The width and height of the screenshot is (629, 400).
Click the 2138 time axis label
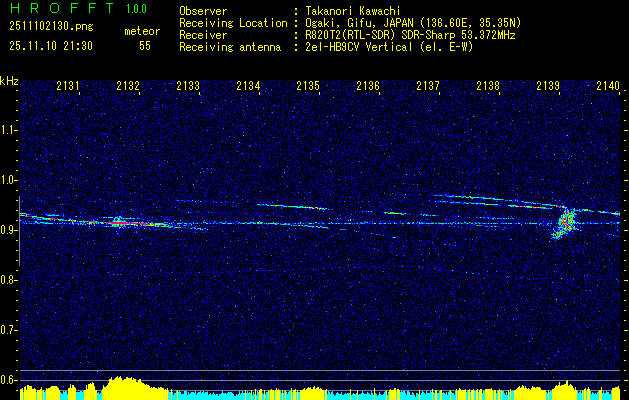[488, 85]
